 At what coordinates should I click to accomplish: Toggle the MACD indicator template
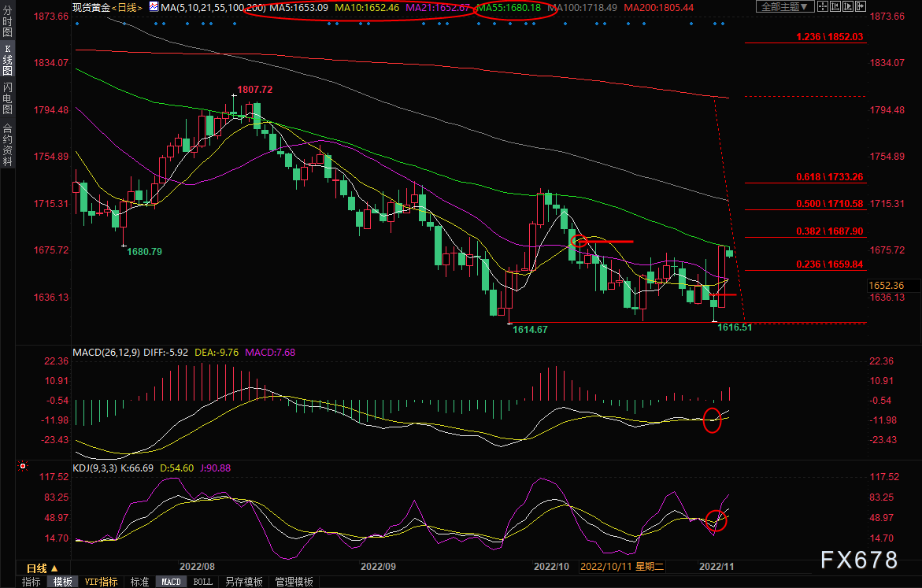[171, 582]
